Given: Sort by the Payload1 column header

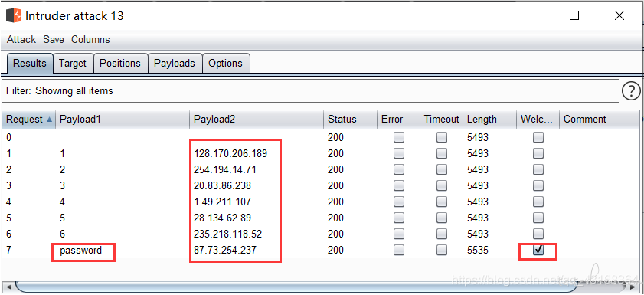Looking at the screenshot, I should coord(123,120).
